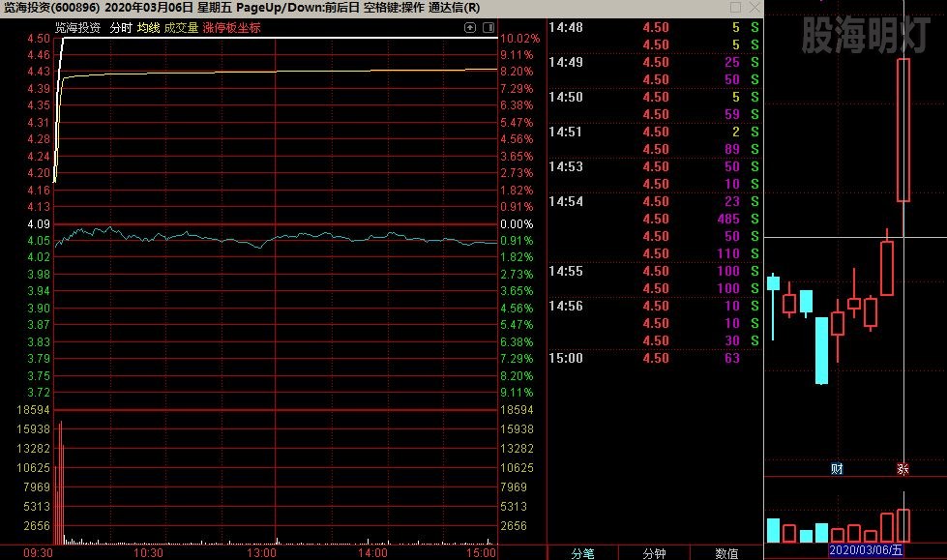Viewport: 947px width, 560px height.
Task: Click the large cyan bearish candlestick
Action: click(x=821, y=350)
